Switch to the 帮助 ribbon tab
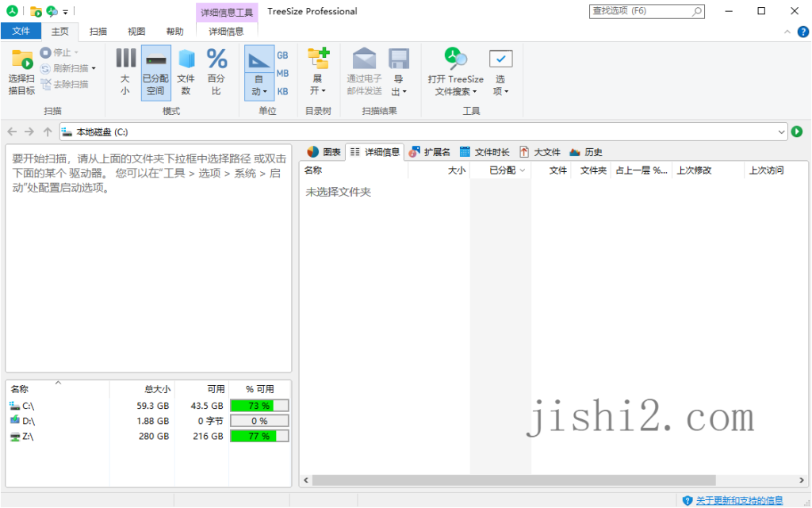The image size is (812, 508). [x=174, y=32]
